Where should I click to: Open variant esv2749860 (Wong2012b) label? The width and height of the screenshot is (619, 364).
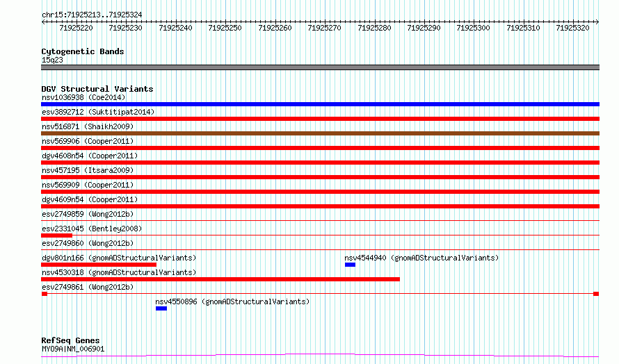pyautogui.click(x=88, y=243)
